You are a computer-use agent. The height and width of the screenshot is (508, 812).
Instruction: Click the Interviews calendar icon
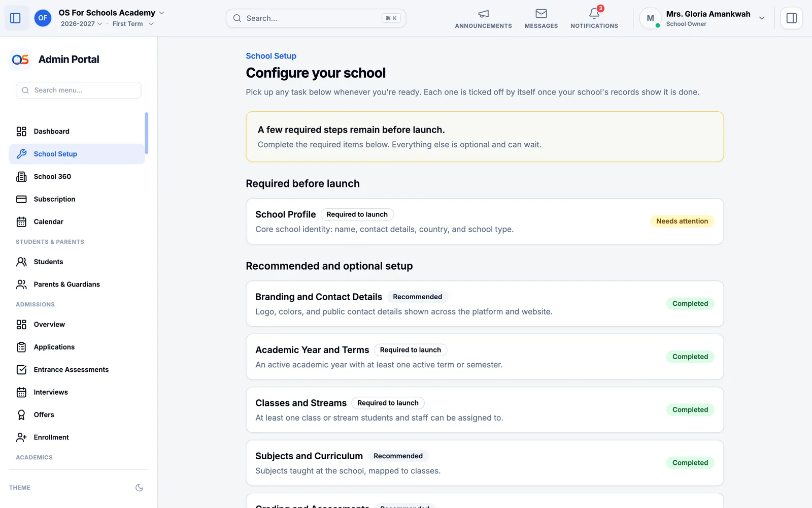(x=21, y=392)
